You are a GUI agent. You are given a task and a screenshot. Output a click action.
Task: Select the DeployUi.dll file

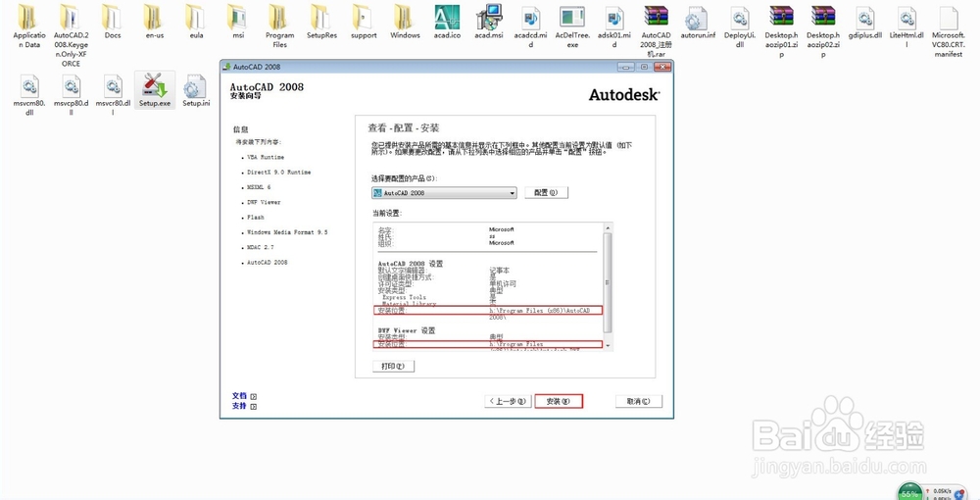tap(739, 25)
